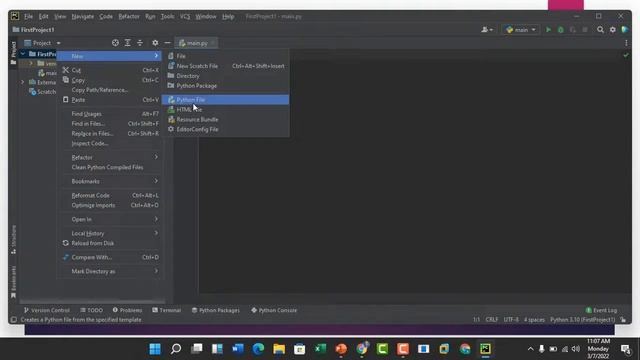The image size is (640, 360).
Task: Open the File menu in menu bar
Action: (28, 17)
